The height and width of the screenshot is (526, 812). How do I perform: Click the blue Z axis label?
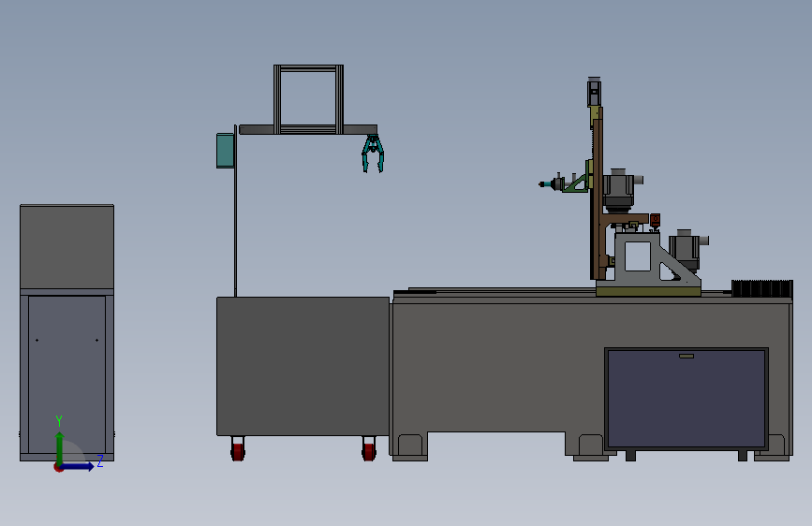tap(100, 460)
